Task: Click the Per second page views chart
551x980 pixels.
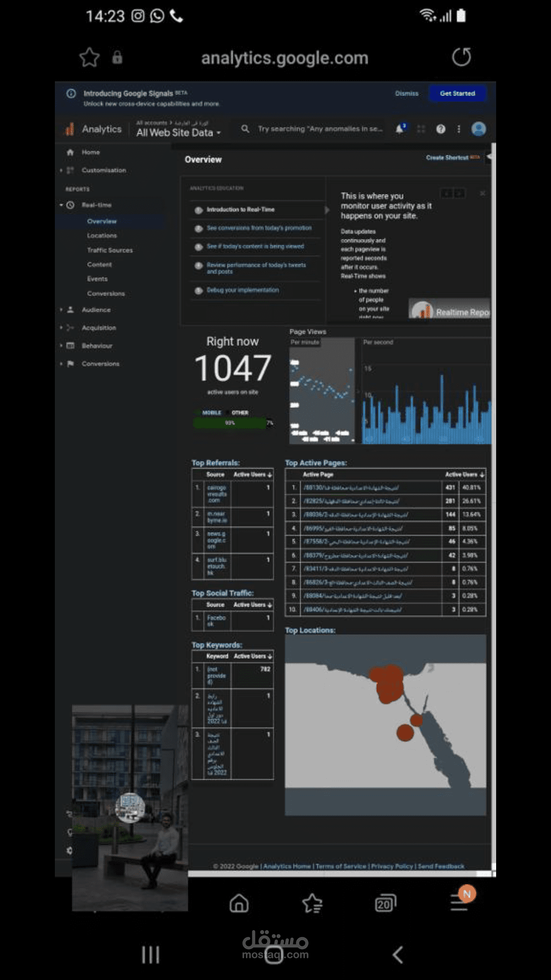Action: 426,390
